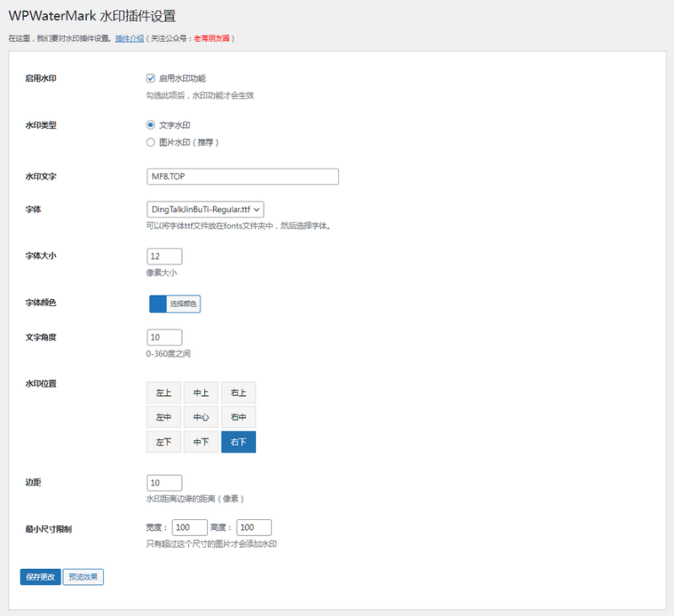Set watermark position to 右上
The width and height of the screenshot is (674, 616).
tap(238, 393)
